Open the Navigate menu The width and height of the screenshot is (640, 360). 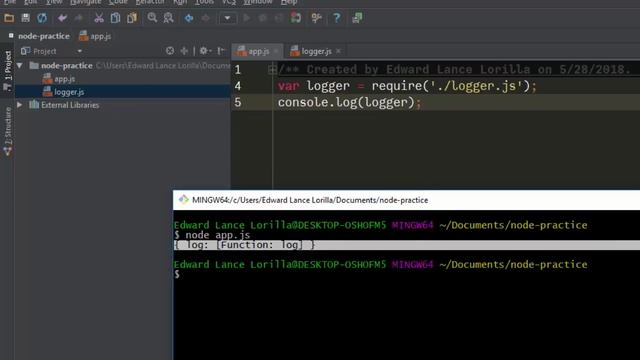tap(85, 2)
